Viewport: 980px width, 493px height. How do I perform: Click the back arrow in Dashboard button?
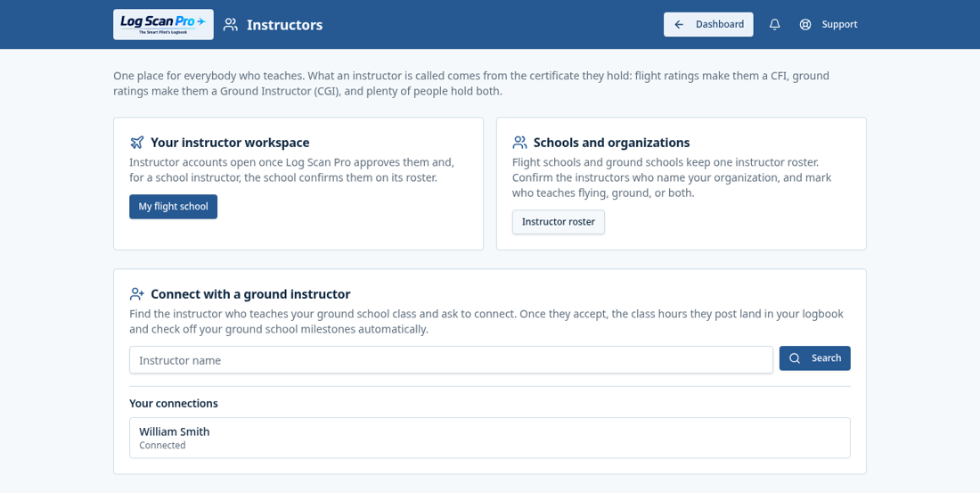click(x=679, y=24)
